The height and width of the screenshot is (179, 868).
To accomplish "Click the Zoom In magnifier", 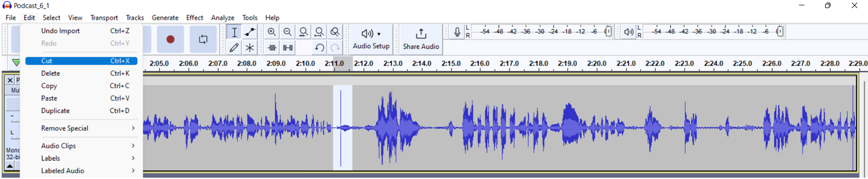I will click(x=272, y=32).
